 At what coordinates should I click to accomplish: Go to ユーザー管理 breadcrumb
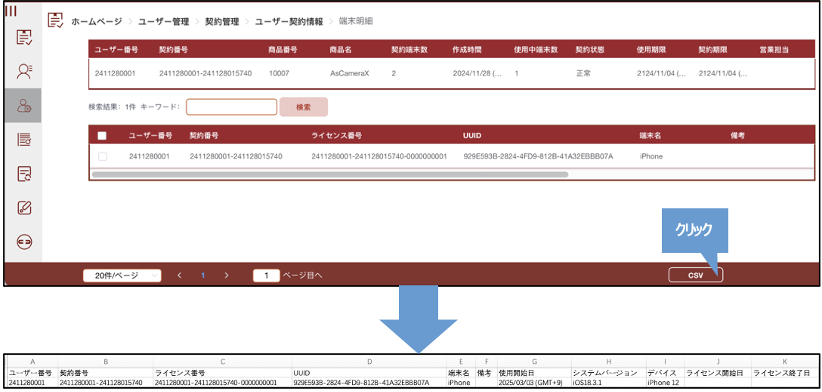point(164,21)
